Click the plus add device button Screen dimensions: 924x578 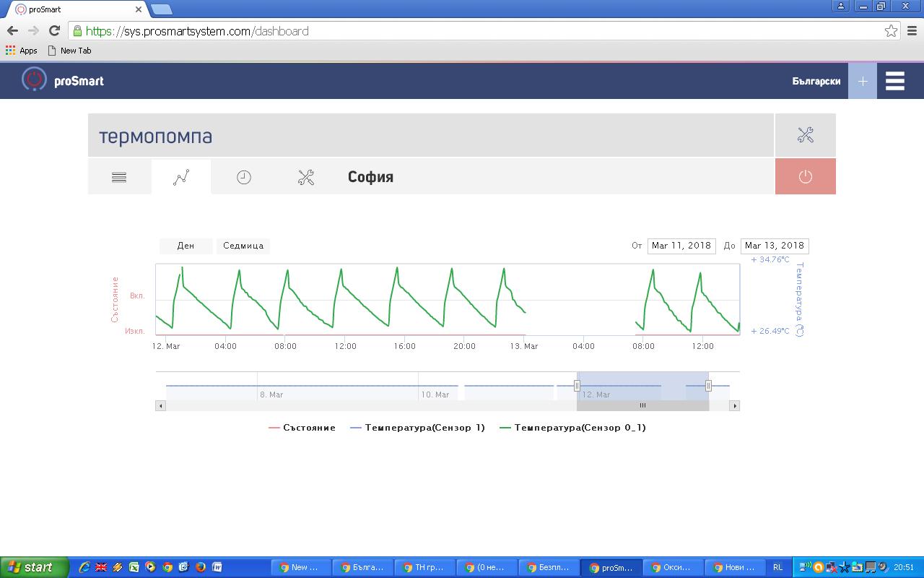click(x=862, y=81)
